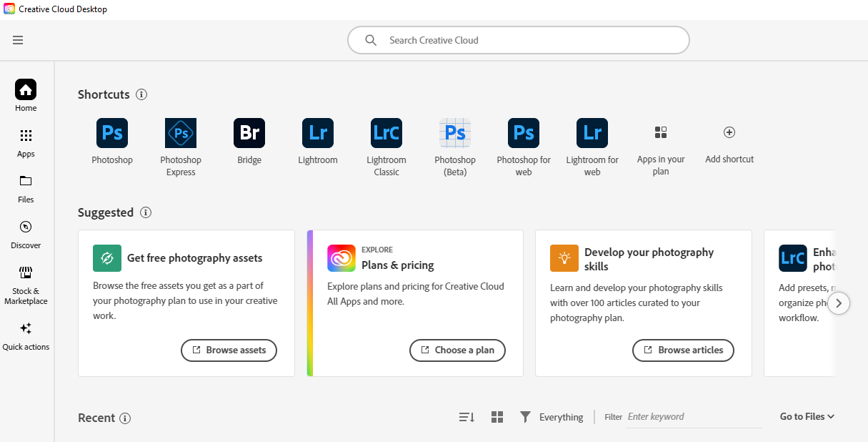Expand the Go to Files dropdown
This screenshot has width=868, height=442.
coord(807,416)
